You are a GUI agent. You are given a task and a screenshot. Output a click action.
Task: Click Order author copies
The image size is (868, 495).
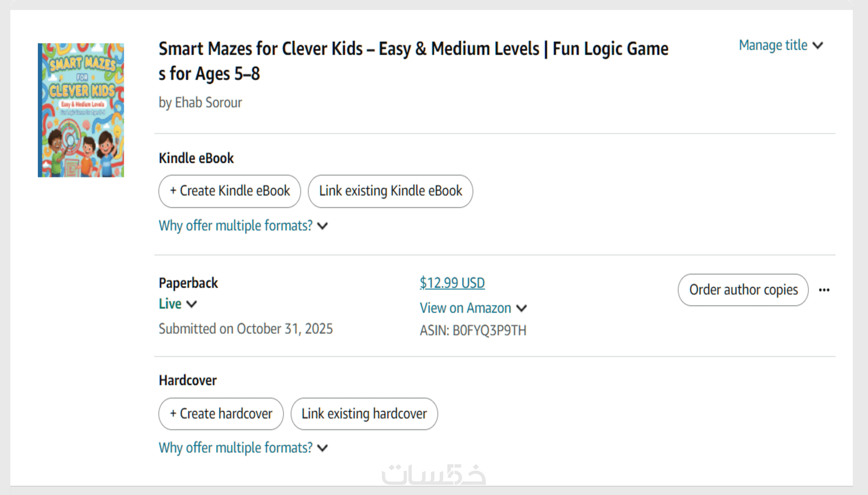[743, 290]
